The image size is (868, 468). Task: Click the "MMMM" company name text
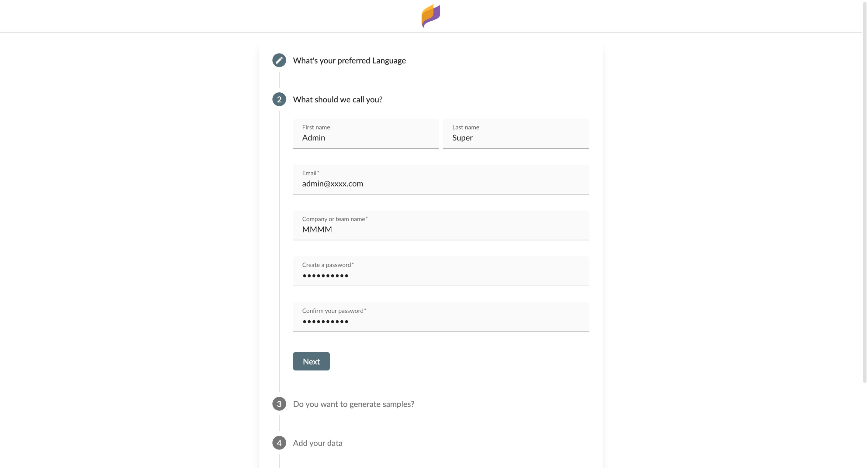317,229
